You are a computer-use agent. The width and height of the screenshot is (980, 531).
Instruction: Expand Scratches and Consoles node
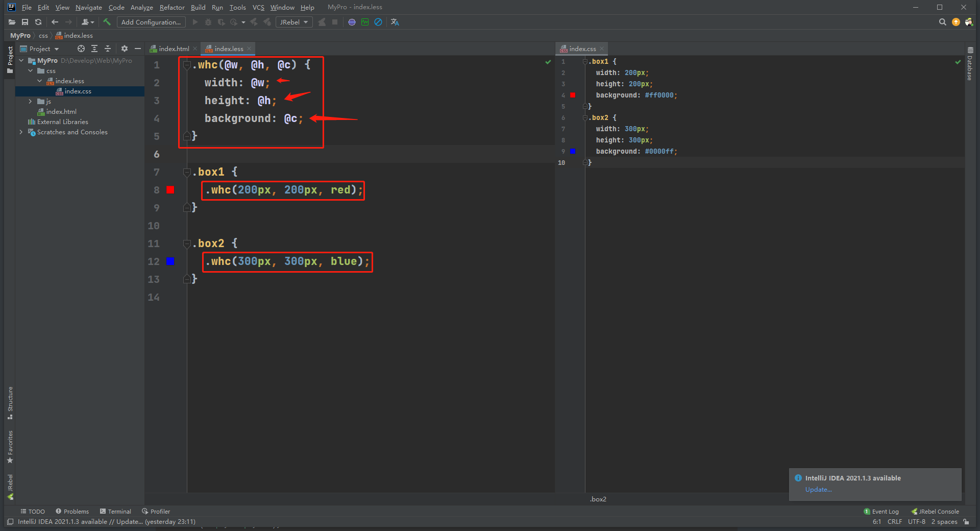(x=21, y=132)
